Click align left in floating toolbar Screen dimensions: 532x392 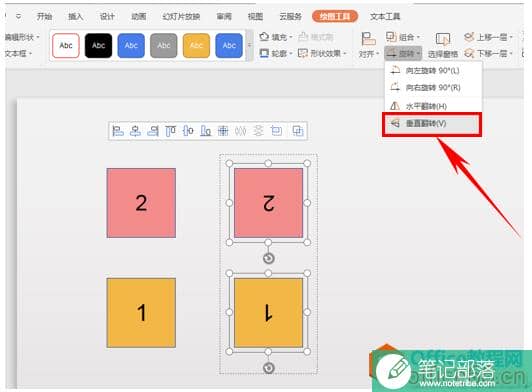pyautogui.click(x=118, y=131)
